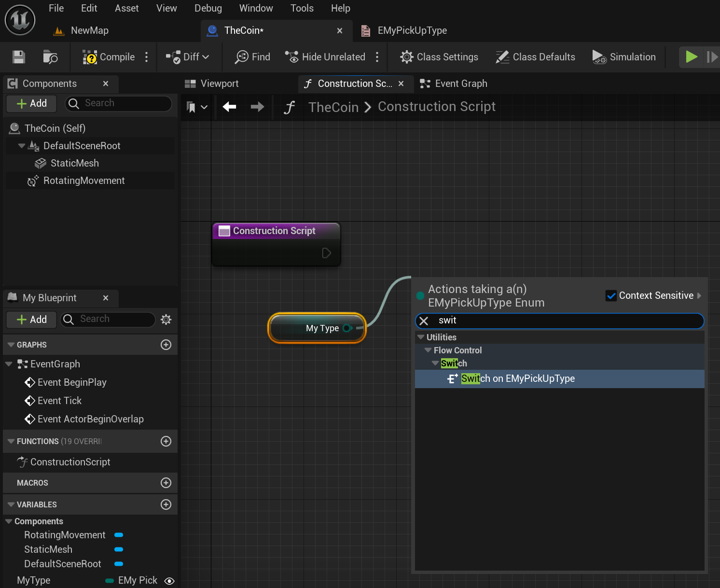Close the My Blueprint panel
This screenshot has height=588, width=720.
(106, 298)
